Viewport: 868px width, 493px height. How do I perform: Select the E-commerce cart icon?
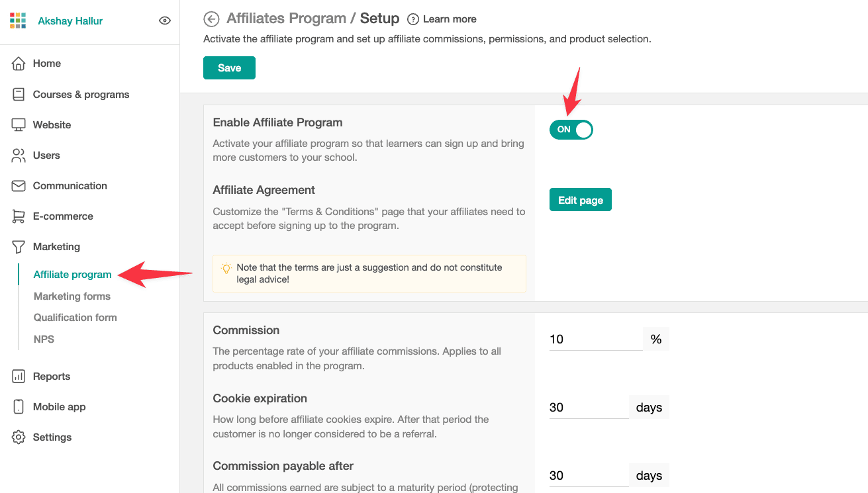click(20, 216)
